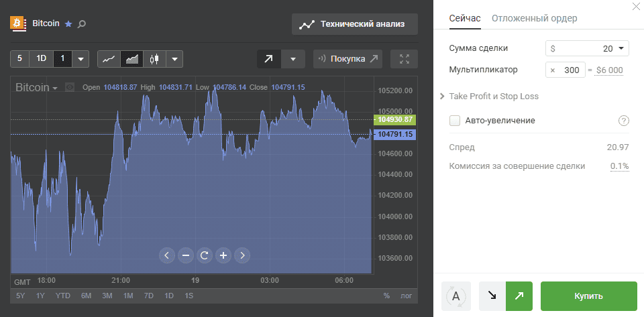Image resolution: width=644 pixels, height=317 pixels.
Task: Toggle лог logarithmic scale
Action: (407, 296)
